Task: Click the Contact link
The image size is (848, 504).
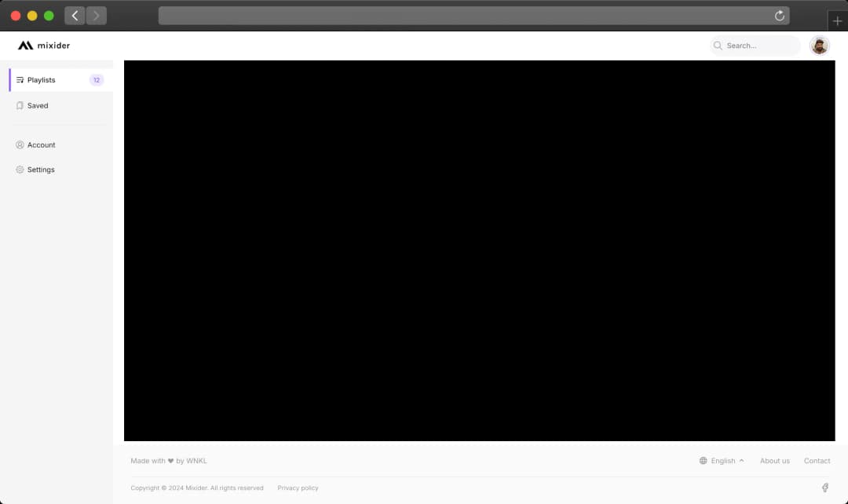Action: click(x=817, y=461)
